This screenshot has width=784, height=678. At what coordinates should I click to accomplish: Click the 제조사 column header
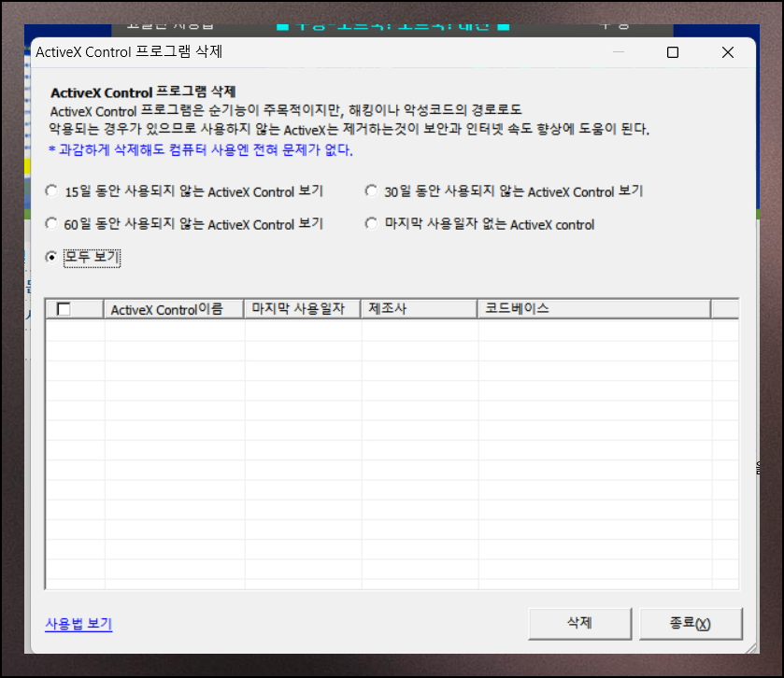point(419,309)
